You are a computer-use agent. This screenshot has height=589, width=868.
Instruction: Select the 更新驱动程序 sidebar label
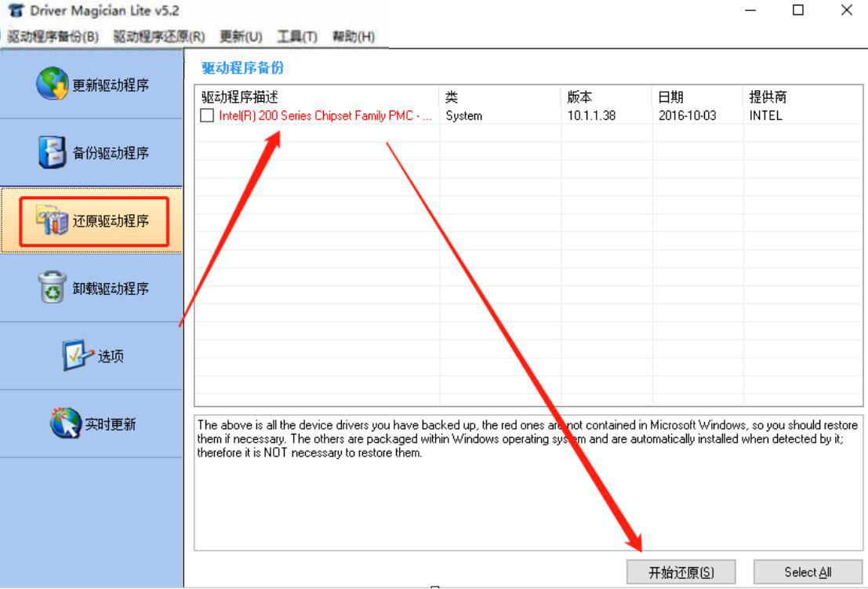click(x=111, y=85)
